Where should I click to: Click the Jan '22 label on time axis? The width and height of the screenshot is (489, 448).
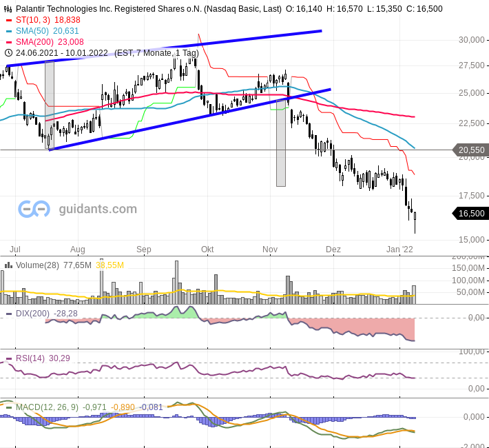pyautogui.click(x=399, y=249)
